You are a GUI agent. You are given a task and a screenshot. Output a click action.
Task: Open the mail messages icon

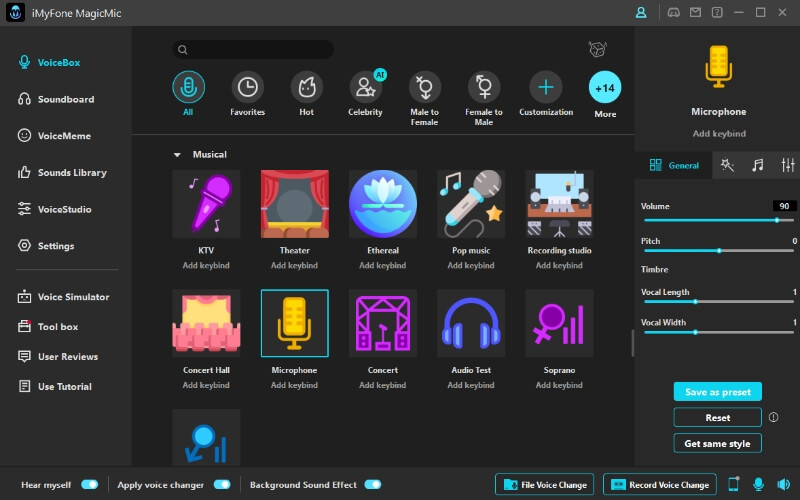point(695,12)
